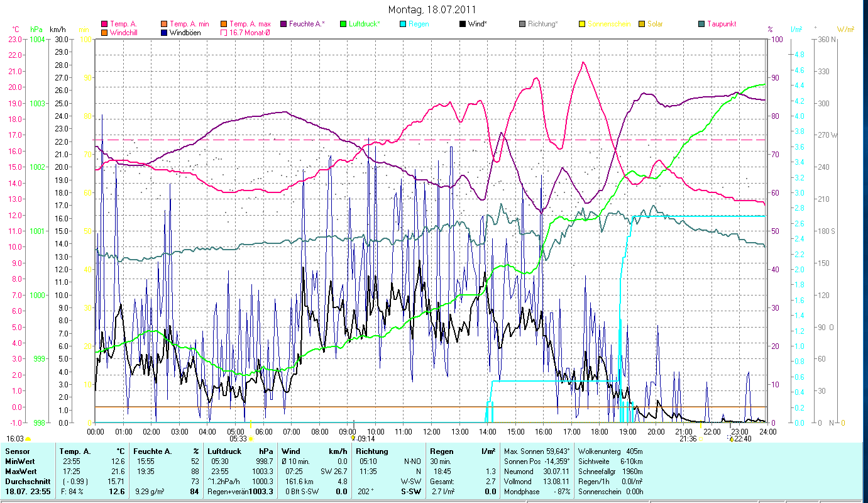Click the Durchschnitt row label

(x=26, y=481)
